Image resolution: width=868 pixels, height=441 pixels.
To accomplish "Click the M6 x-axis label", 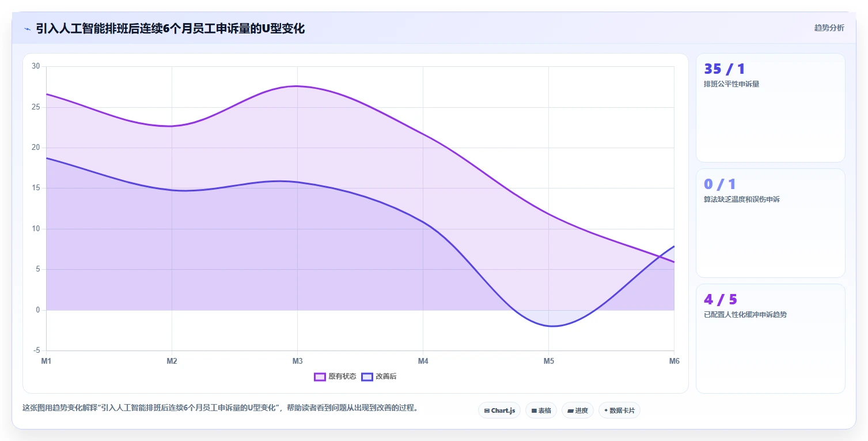I will (674, 361).
